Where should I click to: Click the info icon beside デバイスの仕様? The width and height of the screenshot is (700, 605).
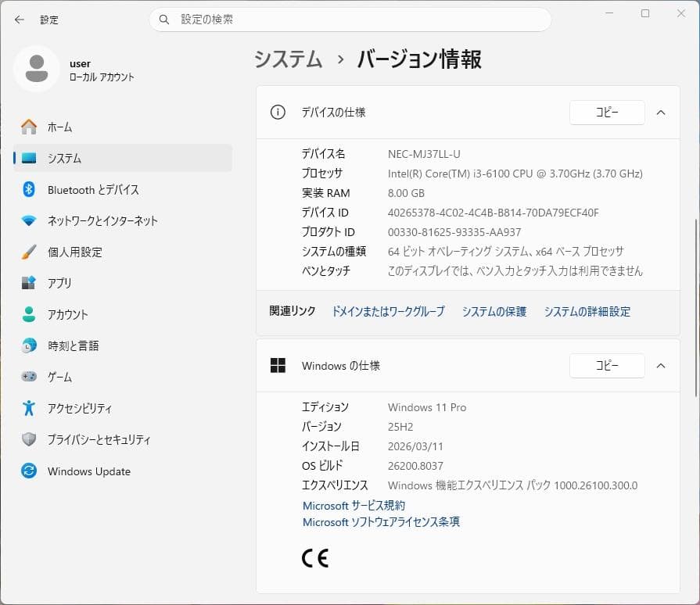tap(278, 113)
